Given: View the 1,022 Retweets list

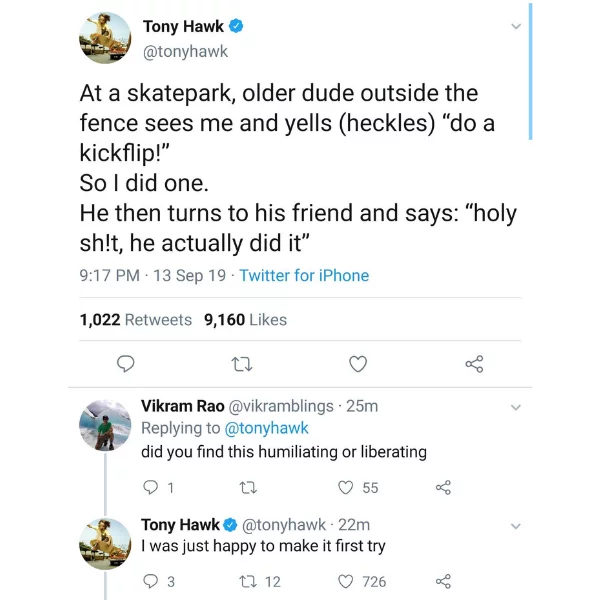Looking at the screenshot, I should click(135, 320).
